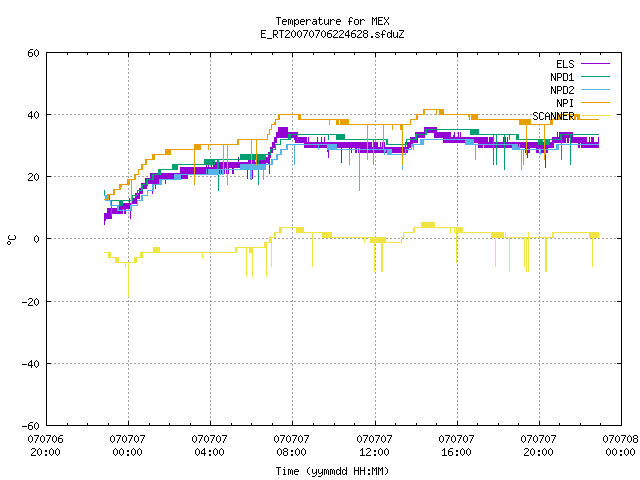The height and width of the screenshot is (480, 640).
Task: Click the NPI legend label
Action: 565,103
